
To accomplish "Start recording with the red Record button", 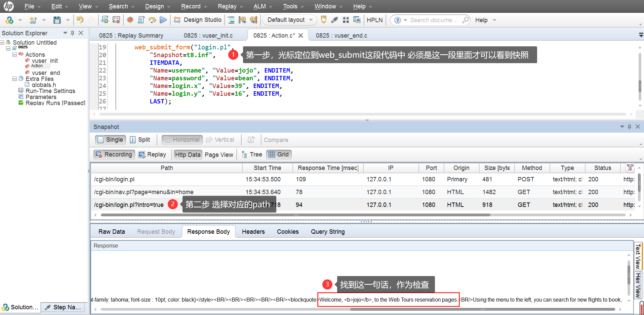I will click(130, 20).
